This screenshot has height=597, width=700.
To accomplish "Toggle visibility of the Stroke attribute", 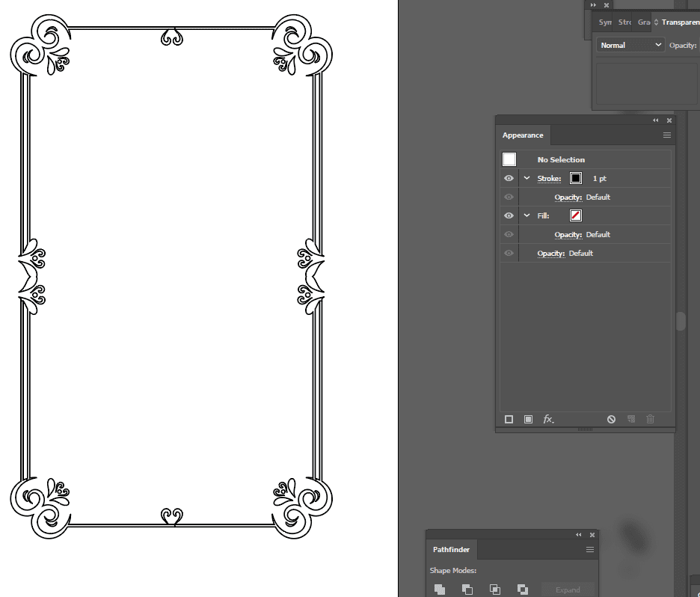I will [509, 178].
